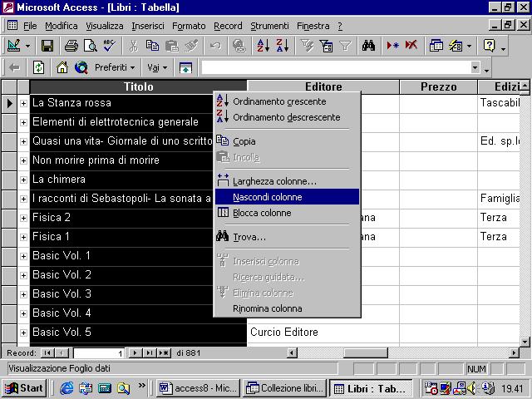
Task: Choose Nascondi colonne from context menu
Action: pos(287,197)
